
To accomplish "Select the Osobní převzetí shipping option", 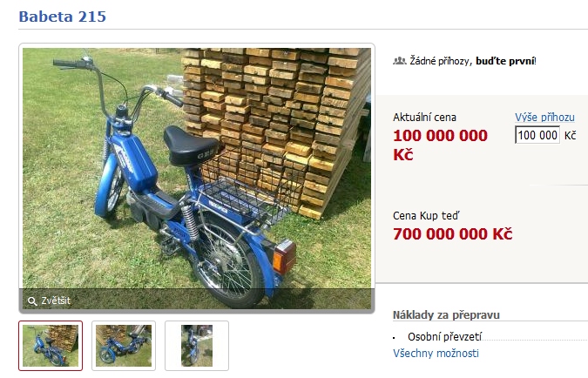I will 444,337.
